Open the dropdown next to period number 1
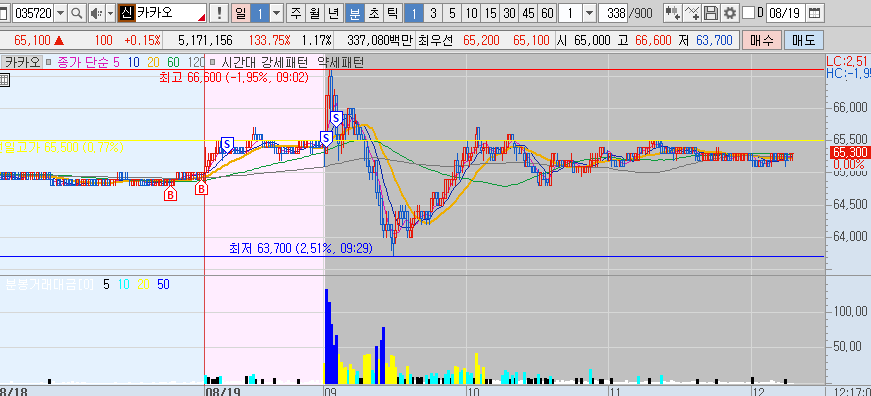The image size is (871, 396). click(276, 13)
